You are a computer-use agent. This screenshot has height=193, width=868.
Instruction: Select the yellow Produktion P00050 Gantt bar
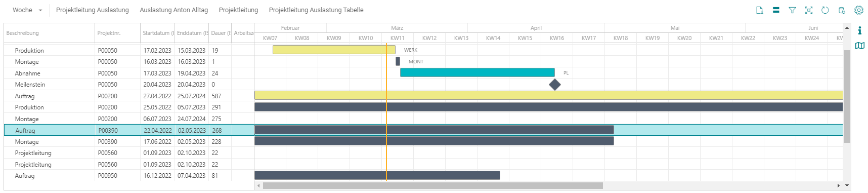coord(334,50)
